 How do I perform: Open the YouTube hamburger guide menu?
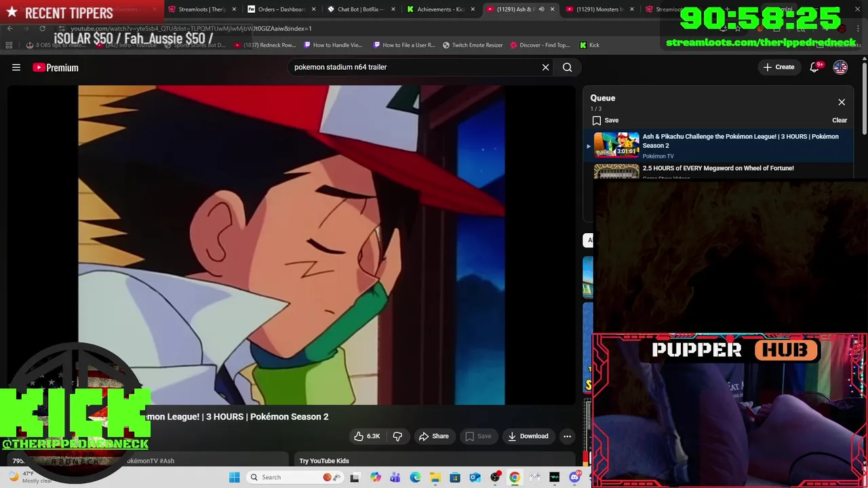[16, 67]
